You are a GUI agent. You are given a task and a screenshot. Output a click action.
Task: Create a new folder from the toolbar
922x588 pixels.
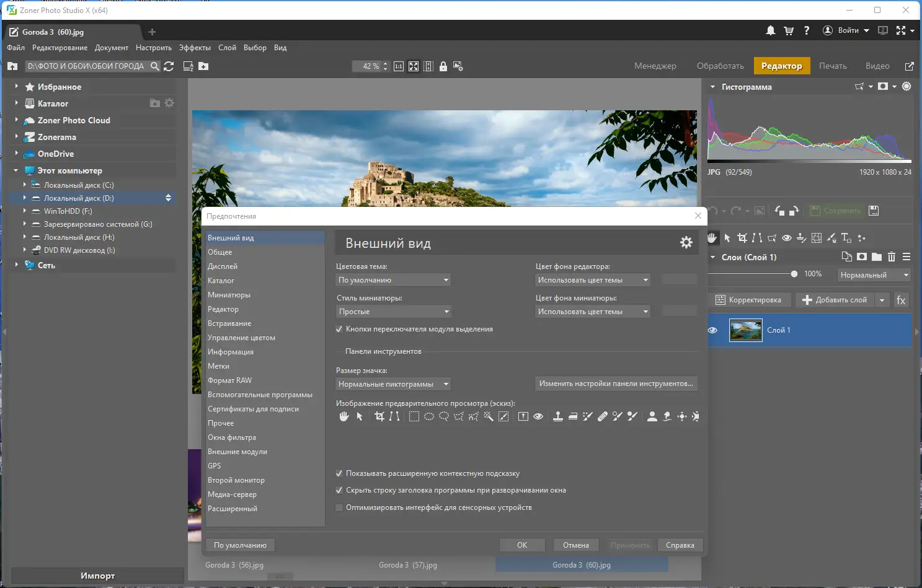point(203,66)
